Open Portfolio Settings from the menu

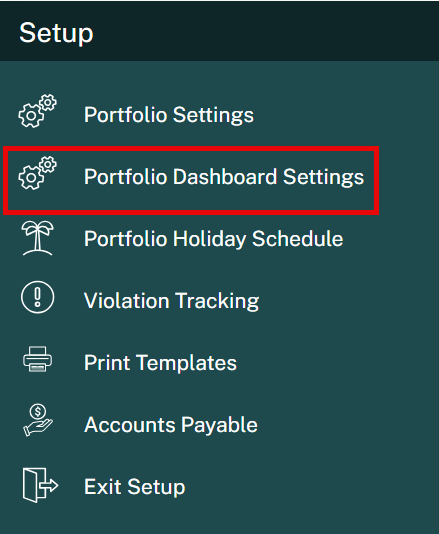[x=169, y=114]
